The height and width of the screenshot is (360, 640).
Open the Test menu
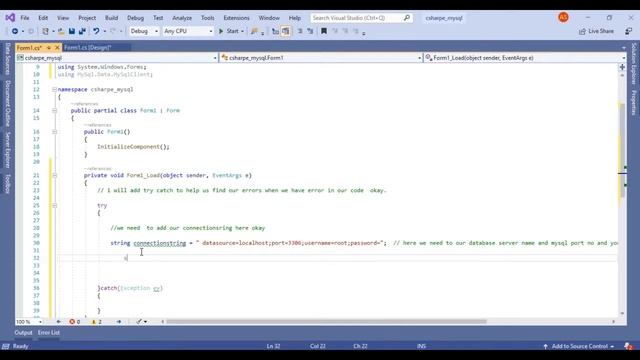coord(158,18)
